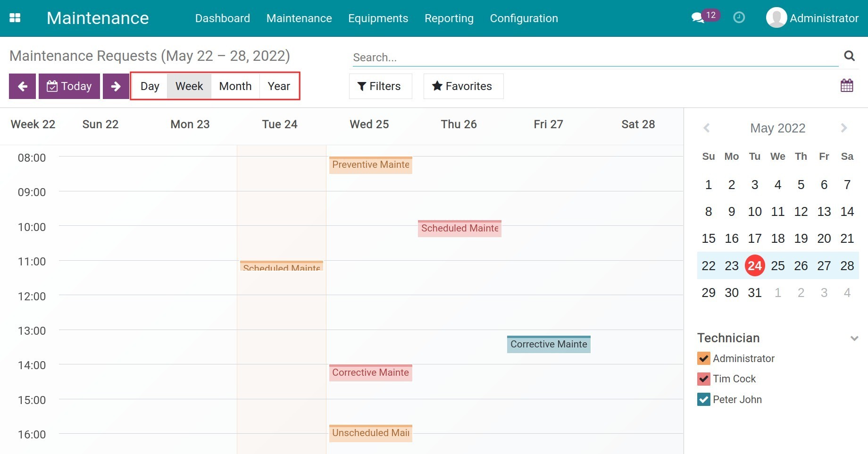This screenshot has height=454, width=868.
Task: Toggle the Peter John technician checkbox
Action: (703, 400)
